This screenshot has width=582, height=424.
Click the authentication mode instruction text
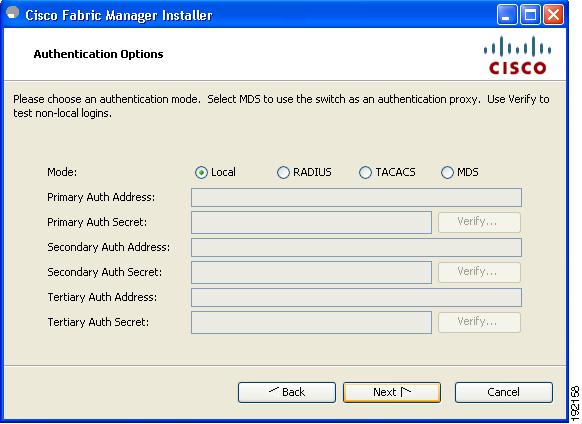[281, 106]
